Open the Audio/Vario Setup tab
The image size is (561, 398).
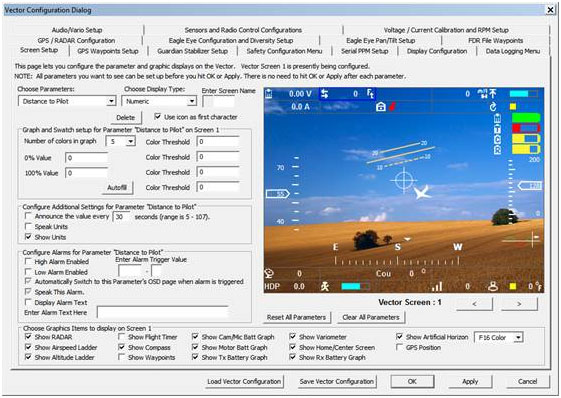pyautogui.click(x=77, y=30)
